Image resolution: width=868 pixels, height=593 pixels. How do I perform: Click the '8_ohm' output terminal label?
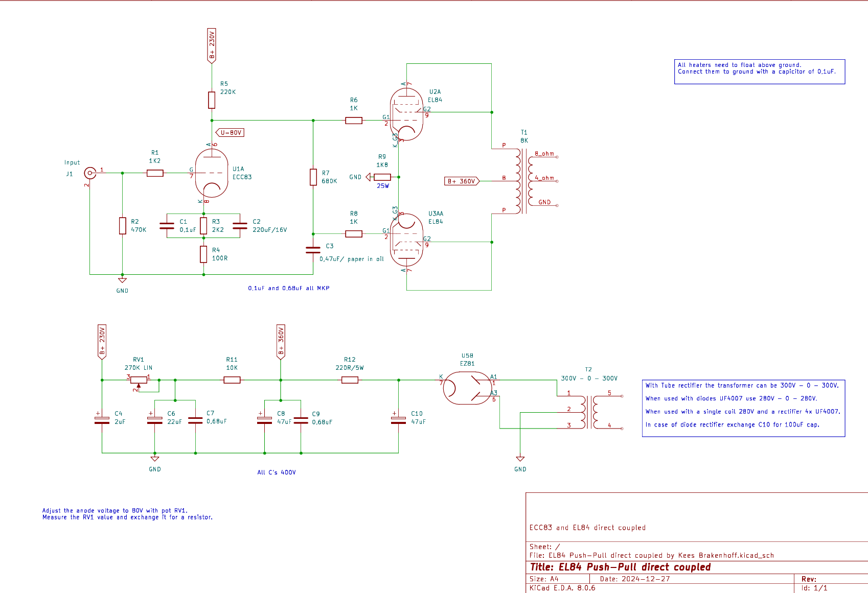(544, 154)
